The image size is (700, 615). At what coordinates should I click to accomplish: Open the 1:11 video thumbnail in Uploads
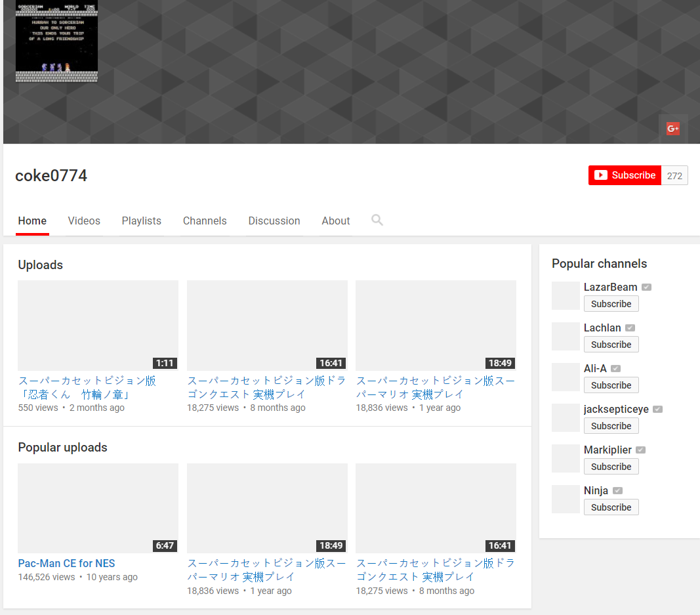point(98,326)
